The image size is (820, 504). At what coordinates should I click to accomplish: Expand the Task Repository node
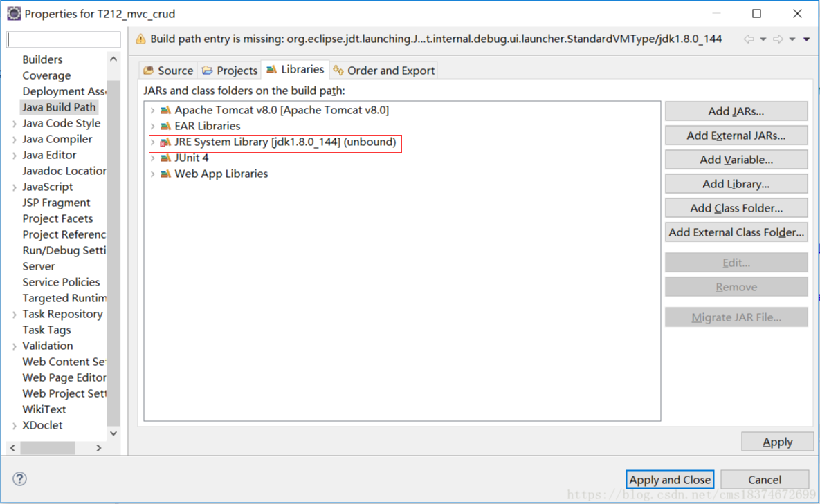pyautogui.click(x=14, y=315)
